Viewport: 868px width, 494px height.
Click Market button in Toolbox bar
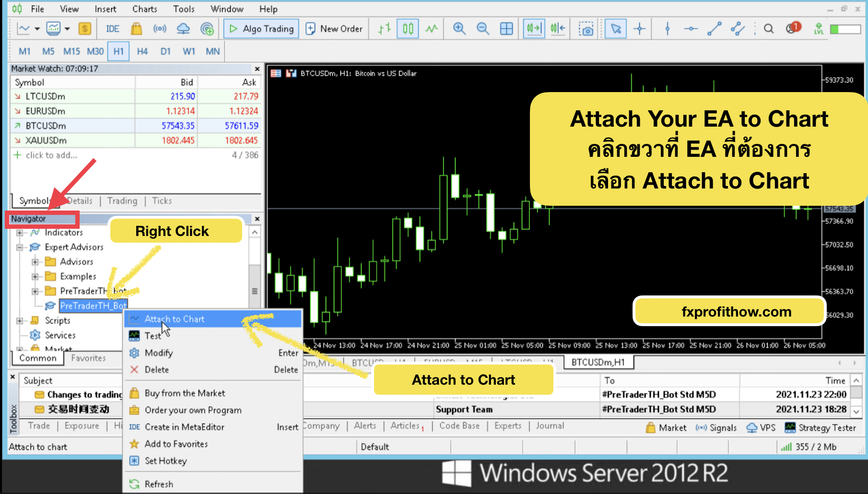coord(666,428)
